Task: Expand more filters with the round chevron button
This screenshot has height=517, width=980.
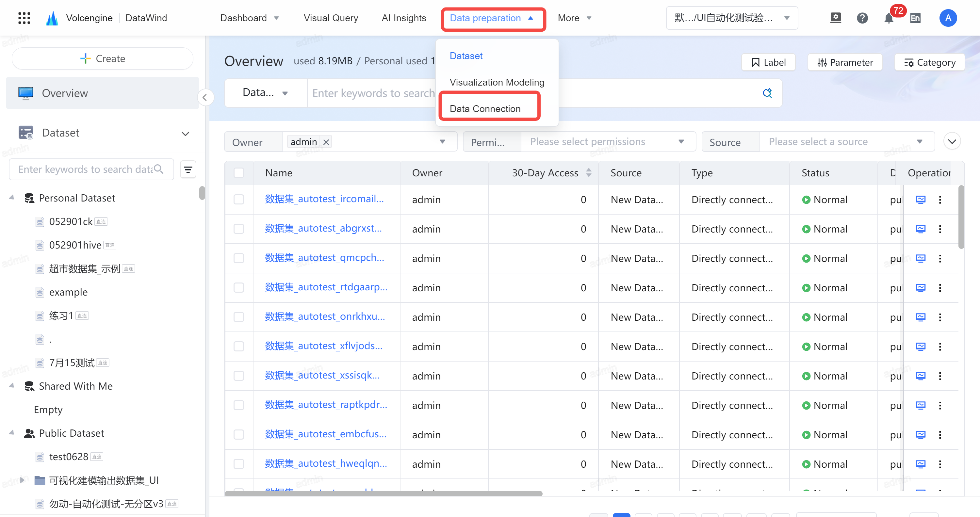Action: point(952,141)
